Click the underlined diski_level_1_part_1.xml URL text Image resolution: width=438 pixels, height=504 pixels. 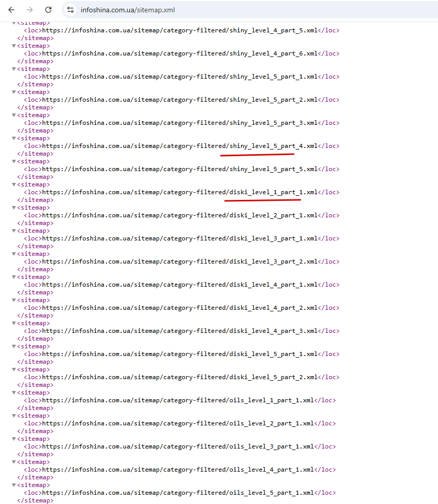(x=180, y=193)
